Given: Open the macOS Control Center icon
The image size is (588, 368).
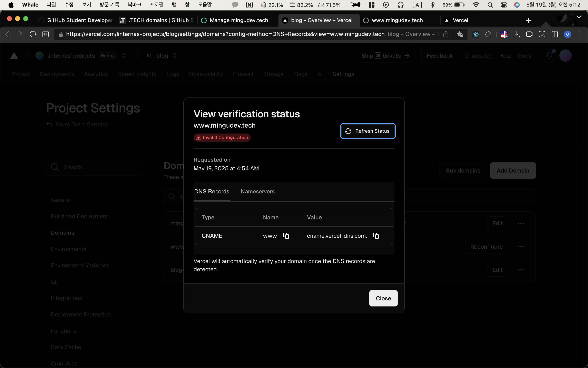Looking at the screenshot, I should pyautogui.click(x=503, y=5).
